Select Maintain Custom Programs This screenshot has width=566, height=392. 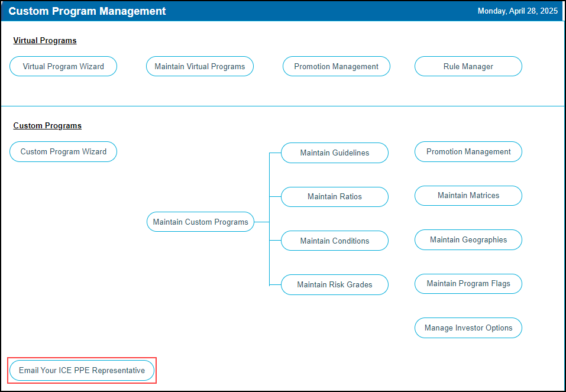[x=200, y=222]
